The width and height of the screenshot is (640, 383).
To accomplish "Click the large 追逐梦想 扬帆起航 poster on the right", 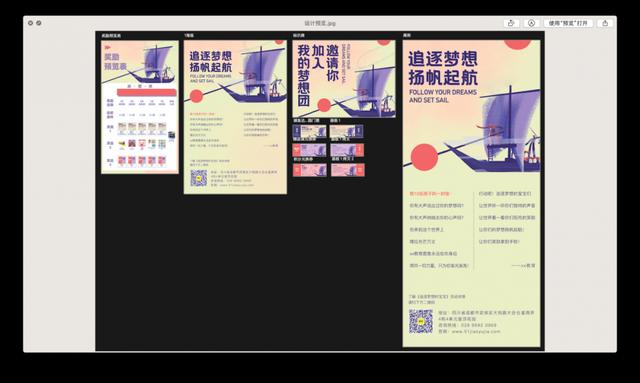I will [471, 193].
